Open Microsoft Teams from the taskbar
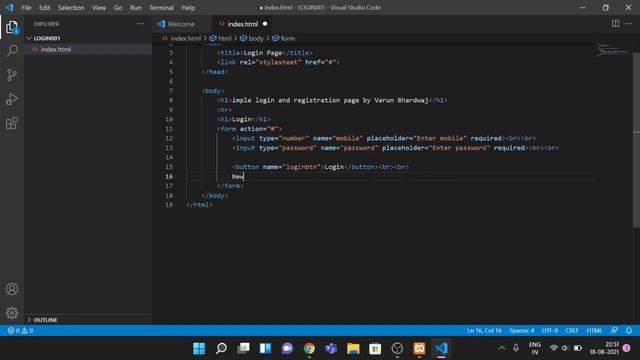Image resolution: width=640 pixels, height=360 pixels. [x=331, y=349]
